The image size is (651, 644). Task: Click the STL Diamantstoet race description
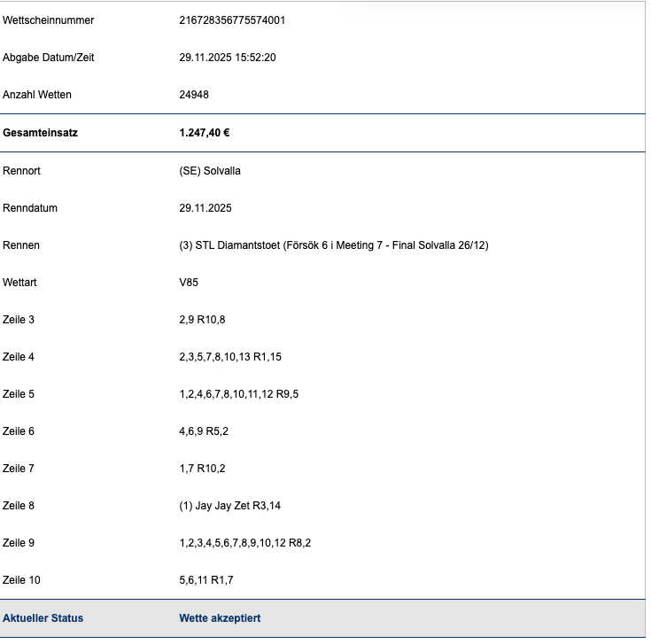[x=333, y=245]
